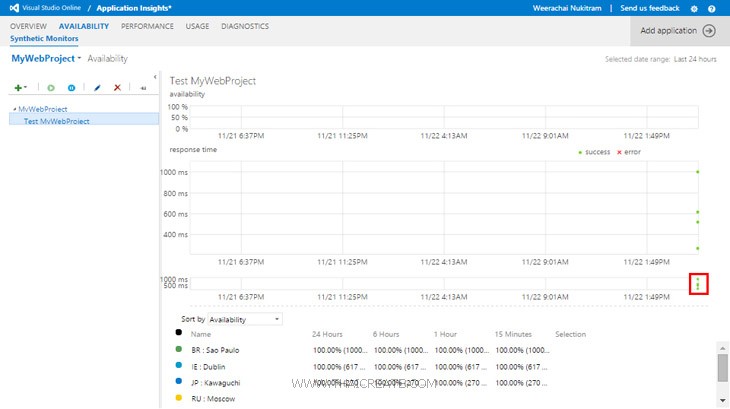Pause the monitor with blue pause icon
730x409 pixels.
(x=71, y=87)
